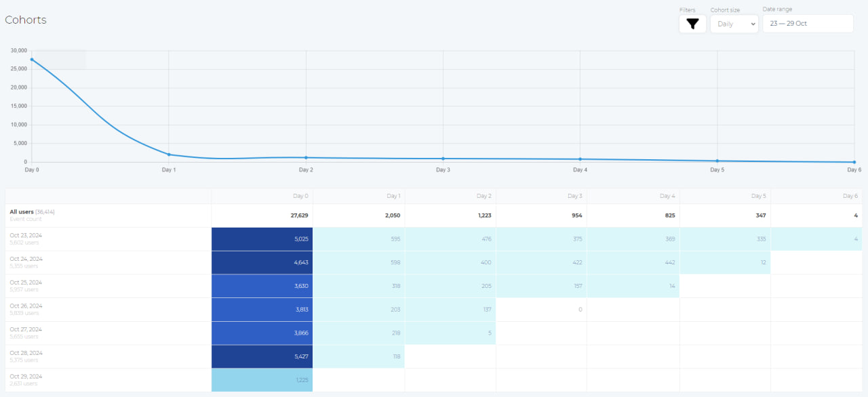Click the Day 0 chart data point
868x397 pixels.
pos(32,60)
